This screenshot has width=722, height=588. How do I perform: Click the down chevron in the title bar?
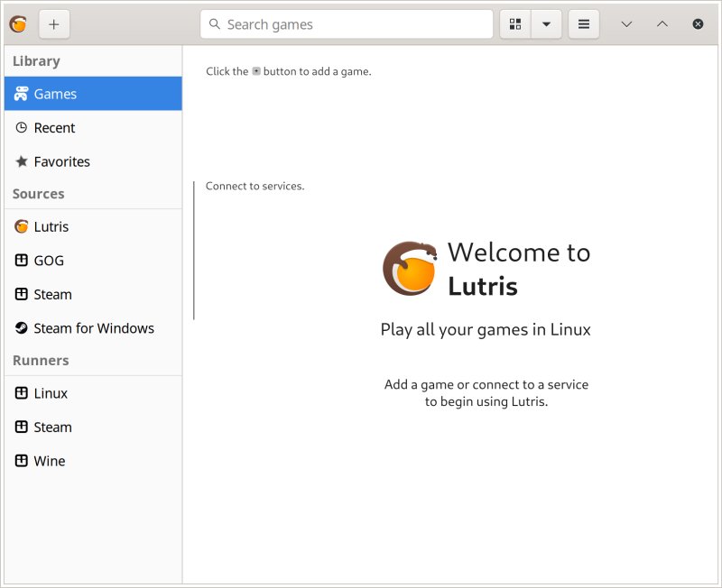[626, 24]
